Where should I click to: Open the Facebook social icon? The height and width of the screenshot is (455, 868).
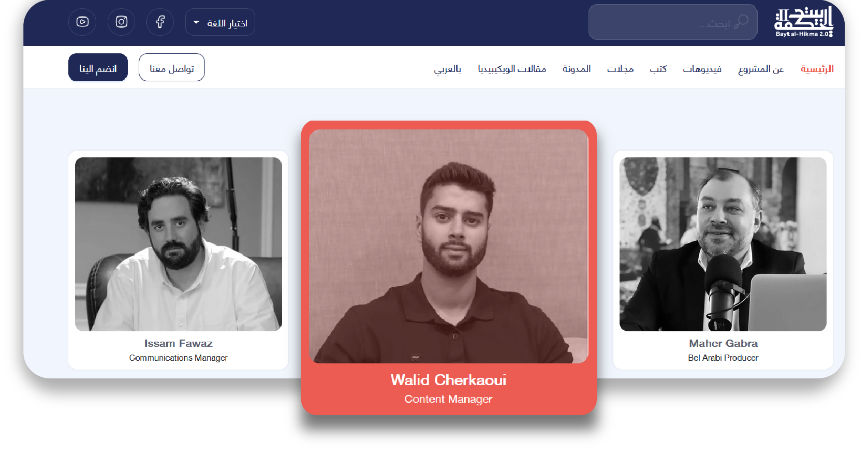point(160,22)
